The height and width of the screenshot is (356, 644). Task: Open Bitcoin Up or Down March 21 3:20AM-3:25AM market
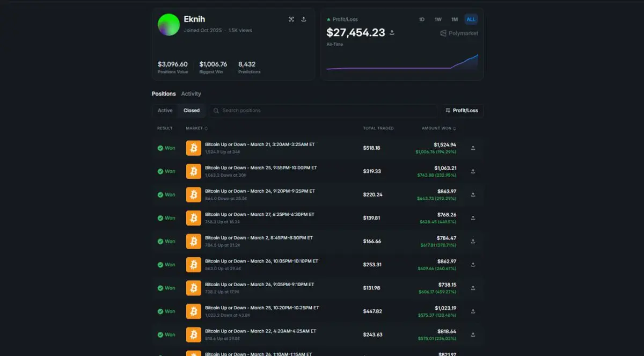[260, 144]
